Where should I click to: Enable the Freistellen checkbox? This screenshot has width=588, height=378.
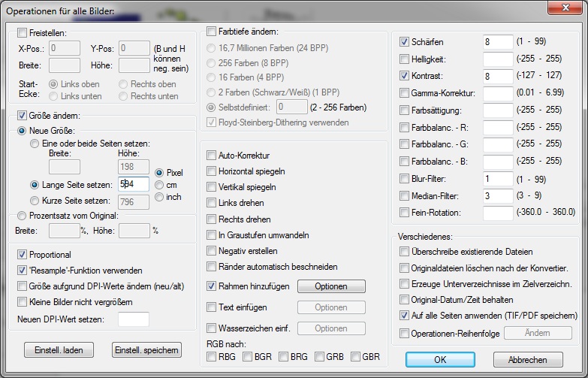pos(22,33)
